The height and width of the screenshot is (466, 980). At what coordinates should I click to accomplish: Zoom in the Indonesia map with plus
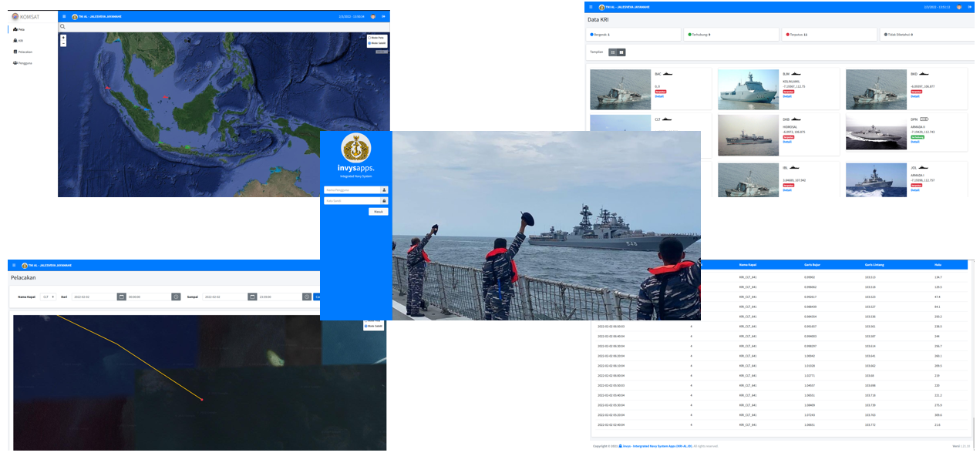click(x=63, y=37)
